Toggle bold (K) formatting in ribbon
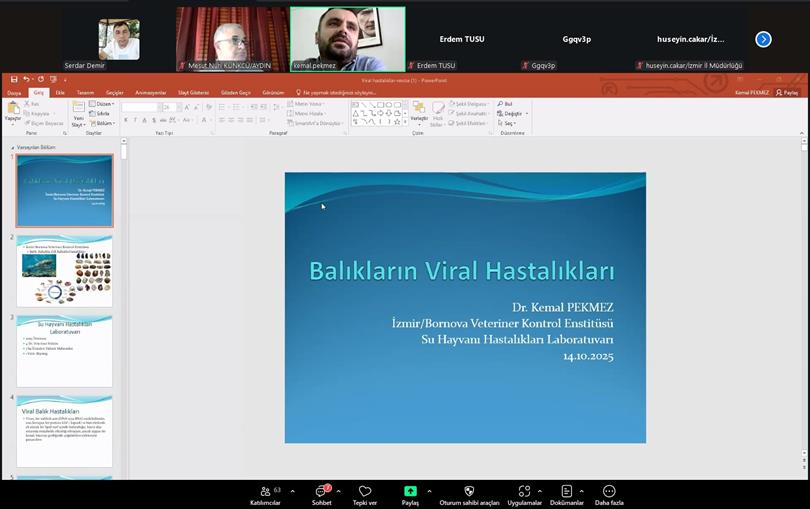 click(126, 120)
